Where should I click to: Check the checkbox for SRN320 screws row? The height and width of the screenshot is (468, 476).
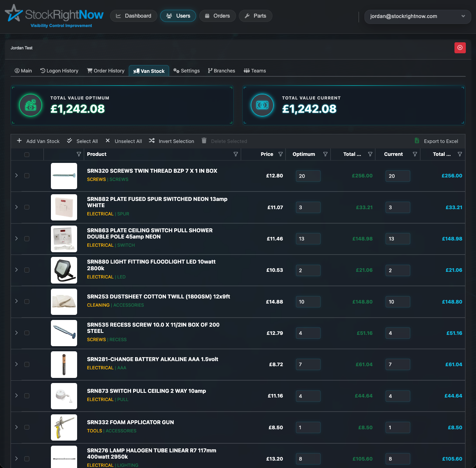[x=27, y=176]
